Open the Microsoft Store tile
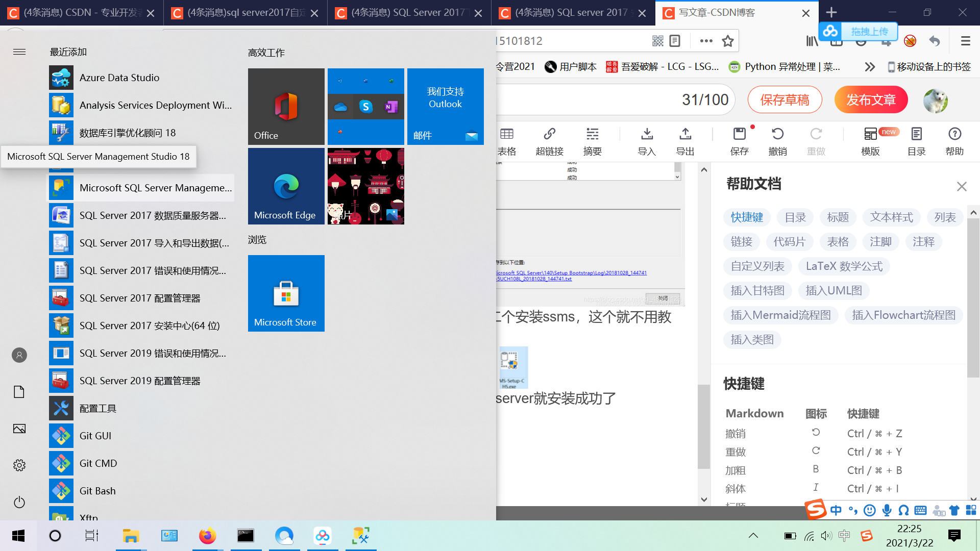This screenshot has height=551, width=980. (286, 293)
